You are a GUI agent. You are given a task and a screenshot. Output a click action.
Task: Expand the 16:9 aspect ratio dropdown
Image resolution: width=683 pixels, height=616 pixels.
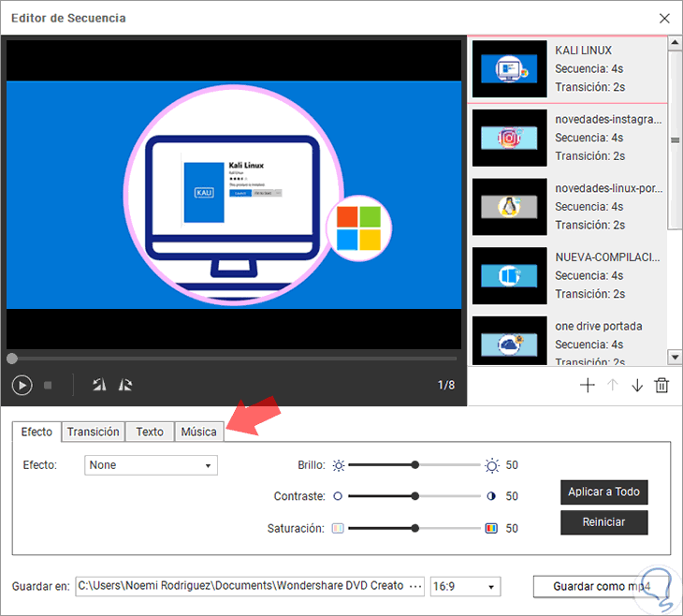click(465, 587)
